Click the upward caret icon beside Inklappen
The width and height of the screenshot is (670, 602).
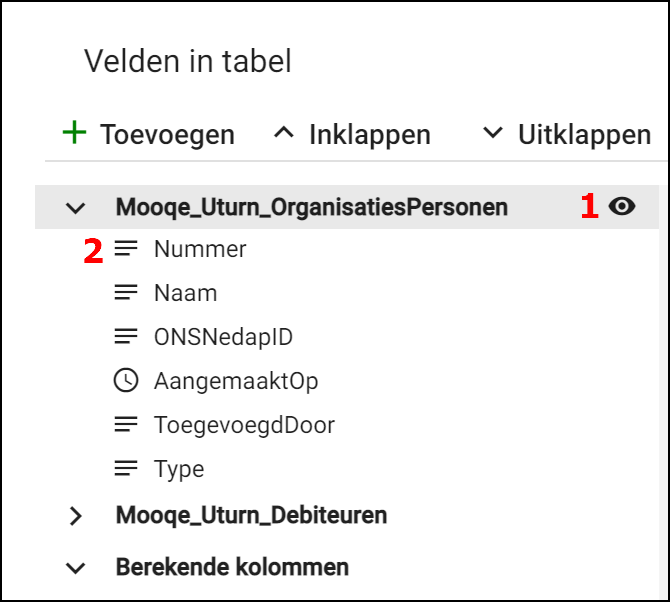point(284,133)
